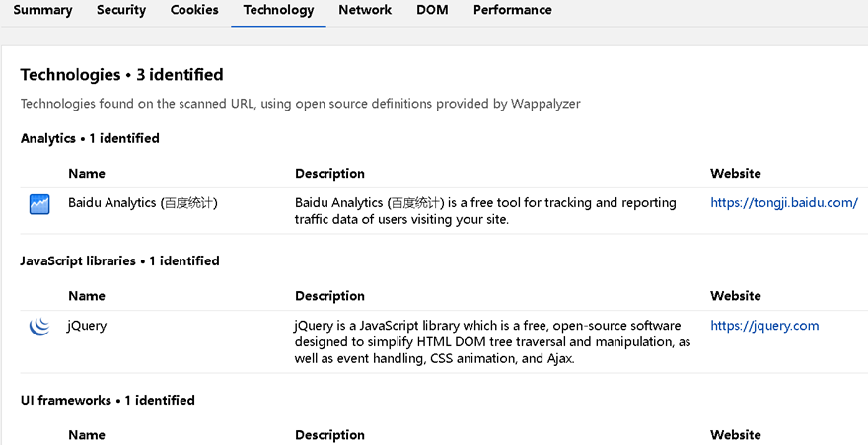Click the jQuery logo icon
The image size is (868, 445).
39,327
